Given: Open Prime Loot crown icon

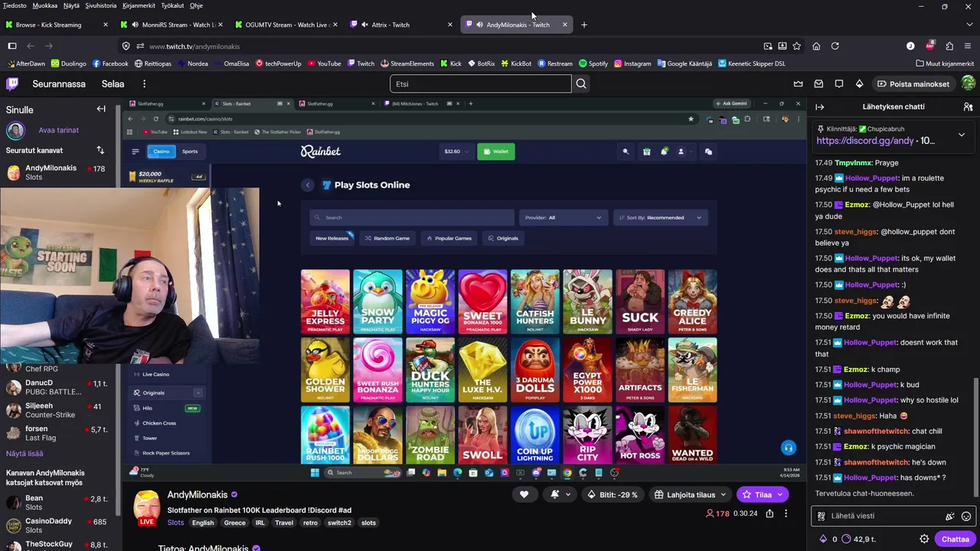Looking at the screenshot, I should [x=799, y=83].
